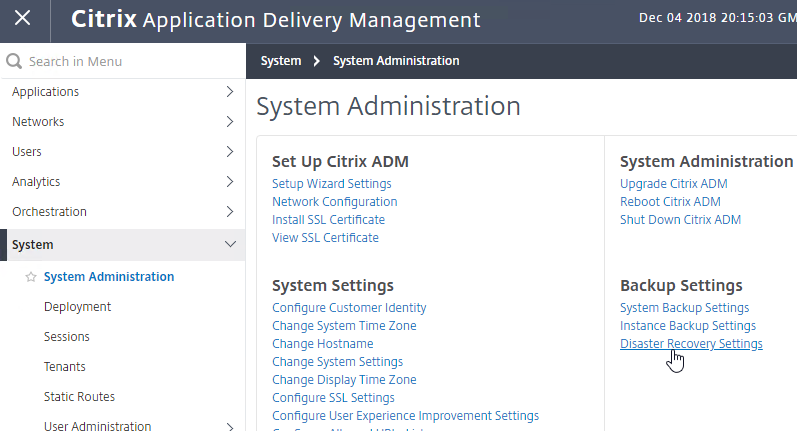Open Change Hostname setting
The image size is (797, 431).
[x=323, y=344]
